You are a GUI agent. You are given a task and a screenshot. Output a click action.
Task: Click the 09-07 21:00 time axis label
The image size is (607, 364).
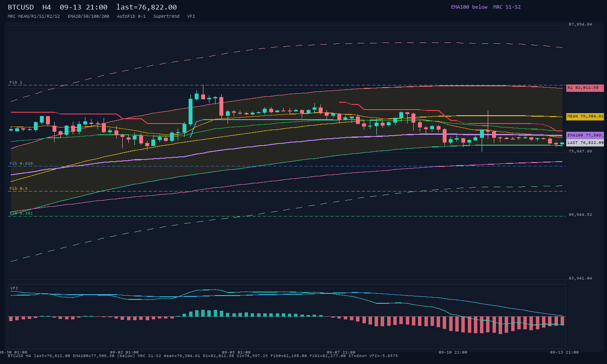pyautogui.click(x=341, y=352)
